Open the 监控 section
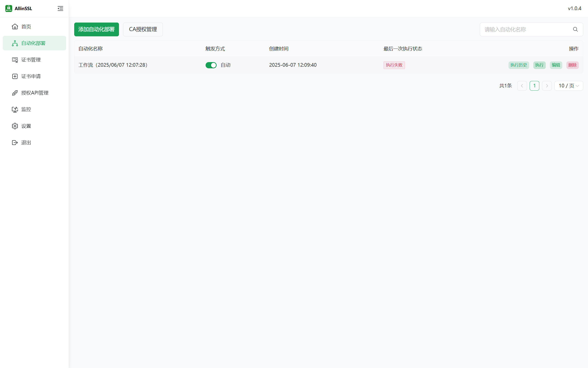The height and width of the screenshot is (368, 588). [x=34, y=109]
